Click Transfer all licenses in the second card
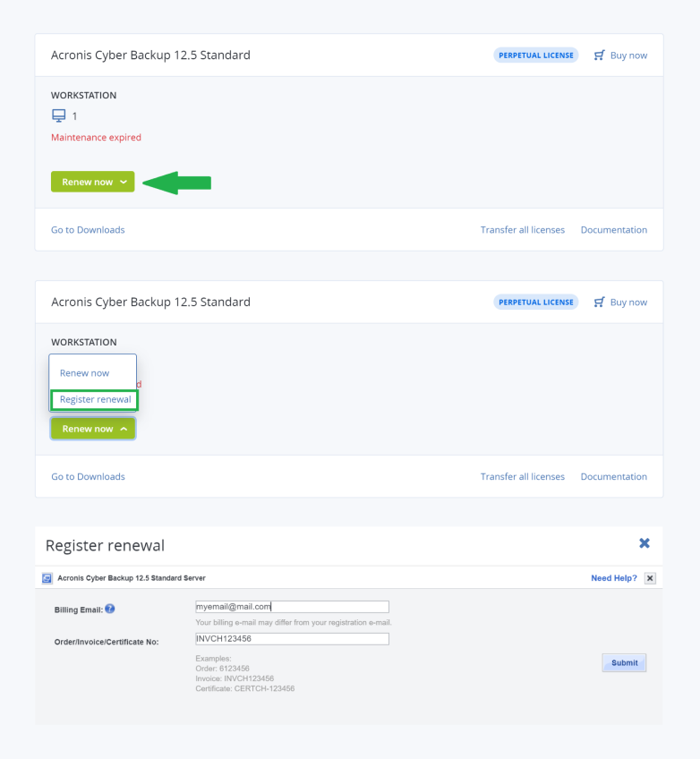 [523, 477]
